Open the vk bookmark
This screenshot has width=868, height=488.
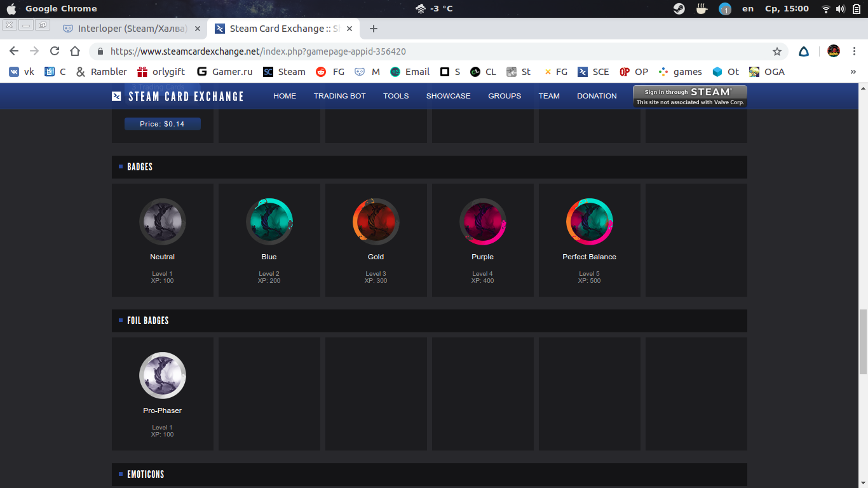tap(22, 72)
